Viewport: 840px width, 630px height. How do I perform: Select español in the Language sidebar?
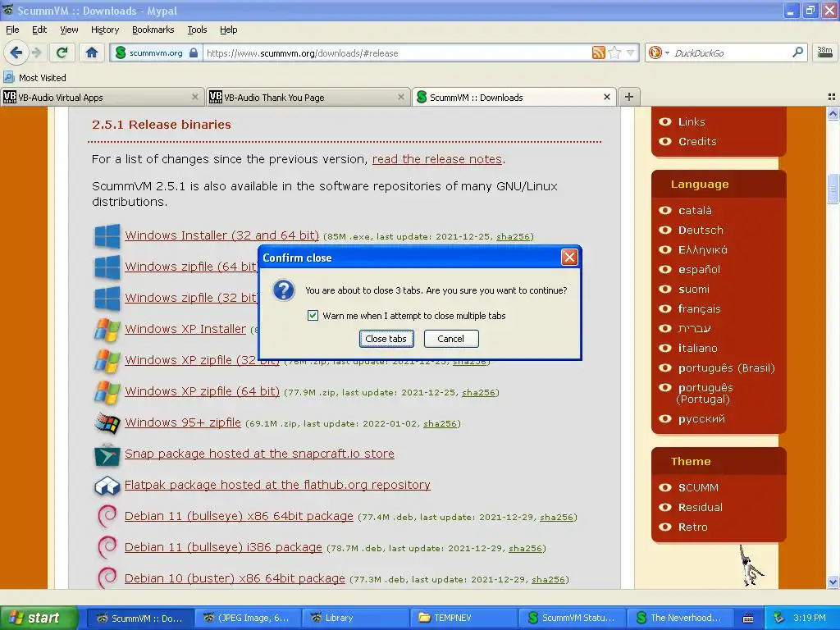pos(699,269)
